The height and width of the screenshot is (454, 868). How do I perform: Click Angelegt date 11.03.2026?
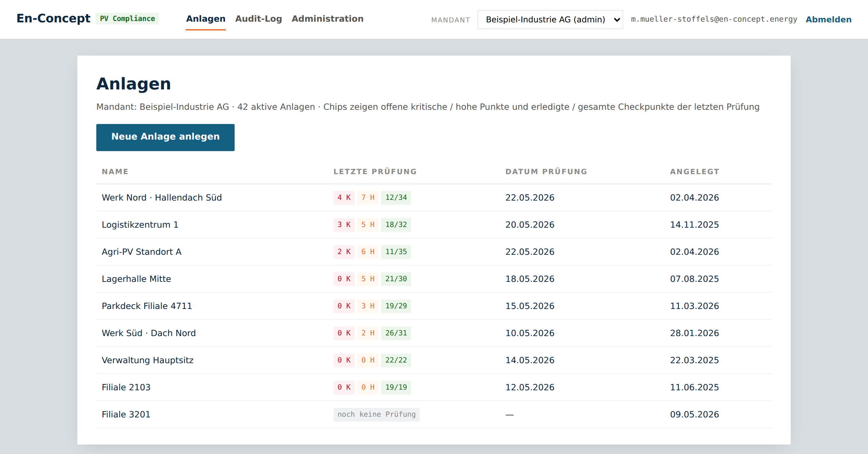694,306
